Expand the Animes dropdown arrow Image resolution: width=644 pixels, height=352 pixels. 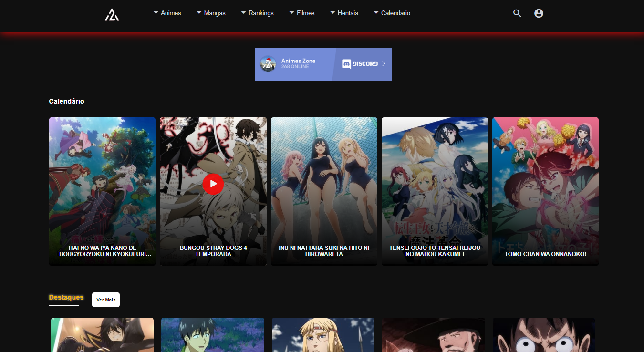coord(156,13)
